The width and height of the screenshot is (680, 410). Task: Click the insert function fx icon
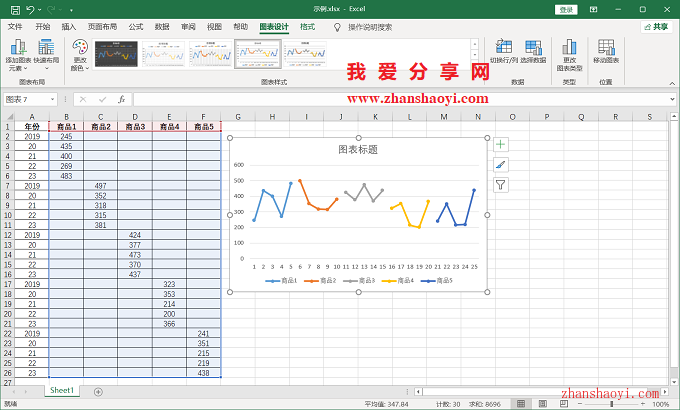(121, 99)
